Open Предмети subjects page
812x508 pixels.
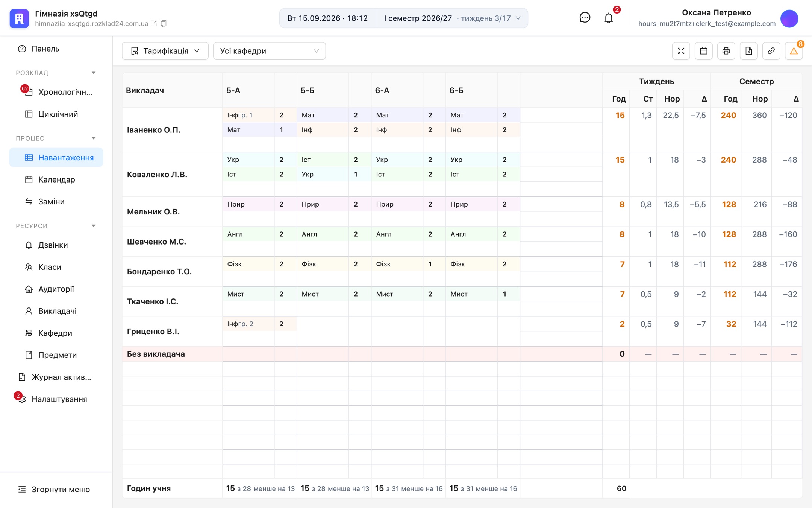pyautogui.click(x=56, y=355)
